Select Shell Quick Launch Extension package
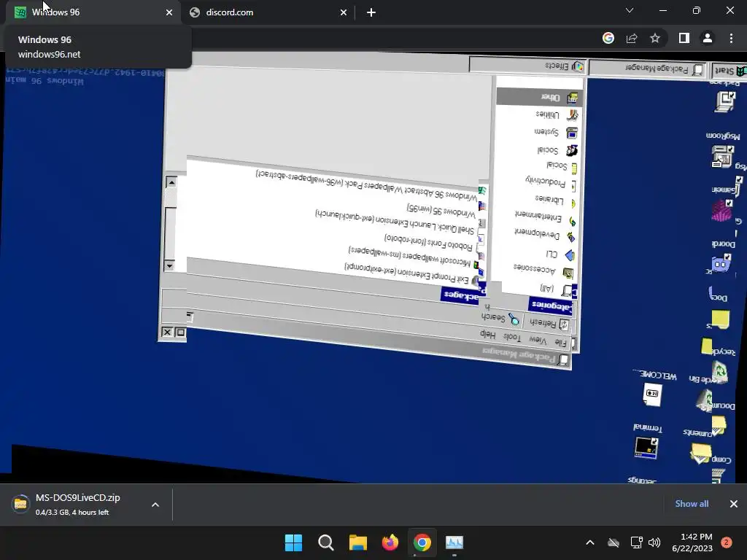Viewport: 747px width, 560px height. pyautogui.click(x=395, y=222)
